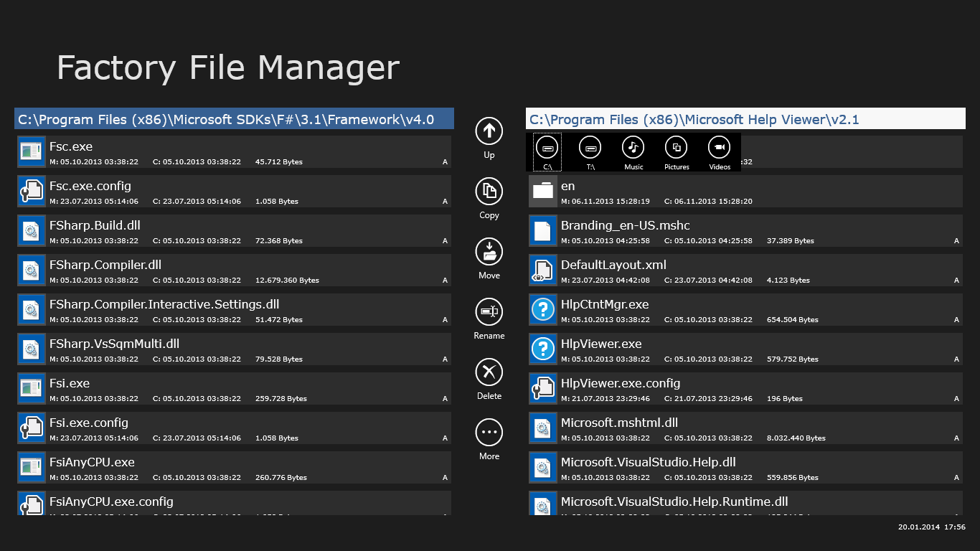
Task: Open the Videos library shortcut
Action: (x=719, y=148)
